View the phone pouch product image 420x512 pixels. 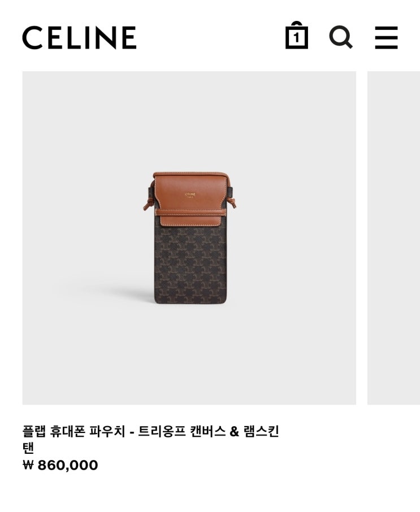click(189, 238)
